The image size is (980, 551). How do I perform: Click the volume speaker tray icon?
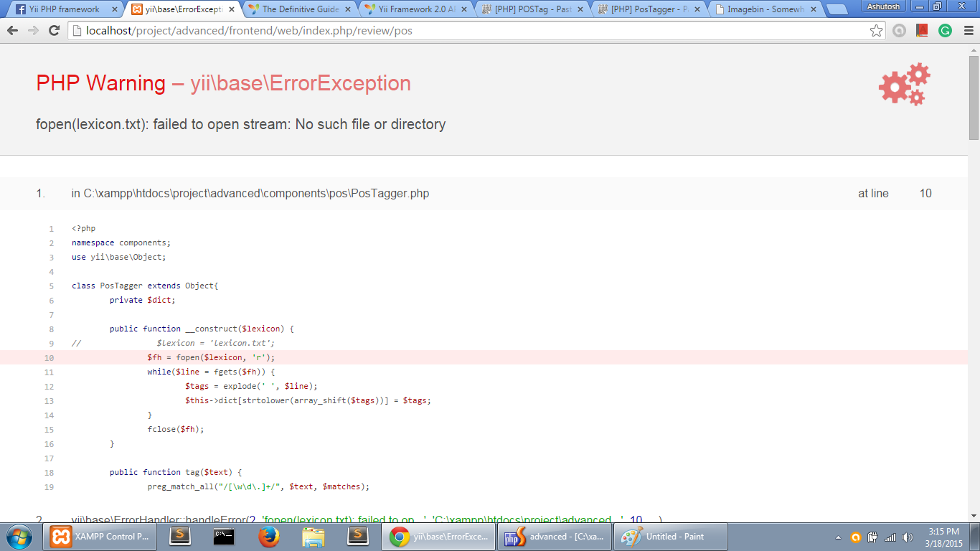click(907, 537)
